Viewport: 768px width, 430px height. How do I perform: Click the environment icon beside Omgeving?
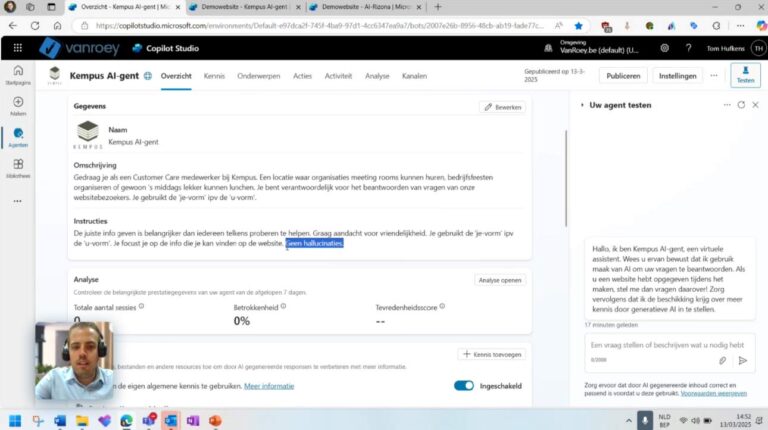point(548,48)
